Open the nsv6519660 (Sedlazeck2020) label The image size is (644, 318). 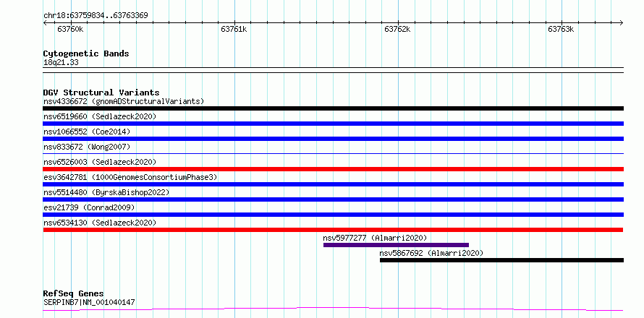pos(100,116)
